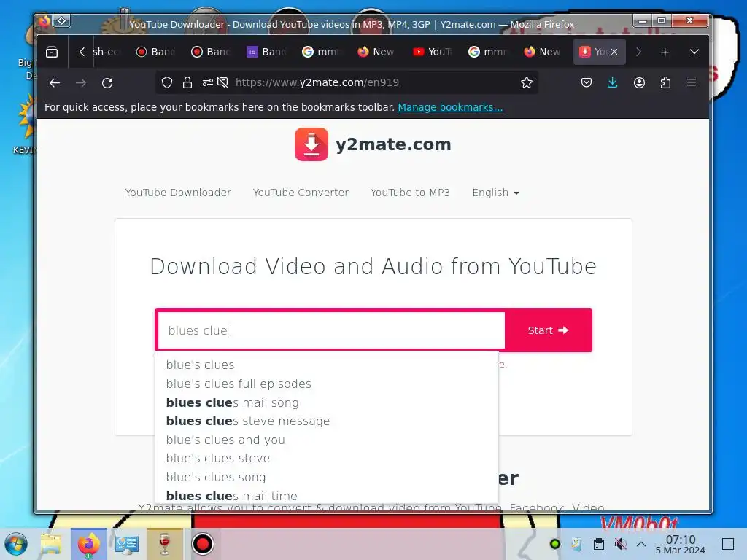Click the green circle tray icon
The width and height of the screenshot is (747, 560).
tap(554, 544)
